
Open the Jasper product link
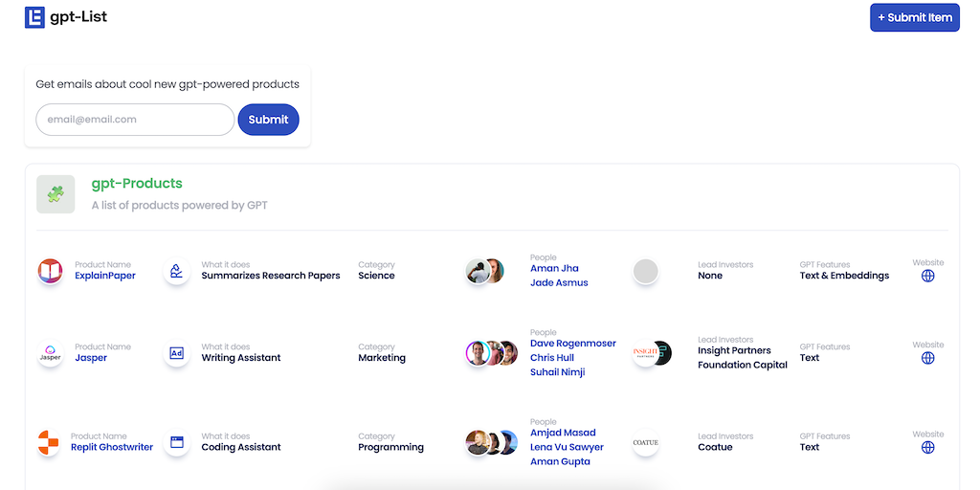coord(91,358)
